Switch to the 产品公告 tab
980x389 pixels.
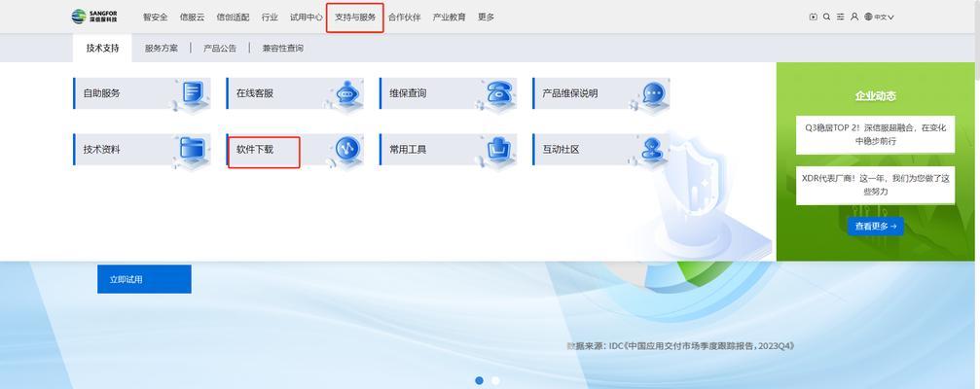[220, 48]
